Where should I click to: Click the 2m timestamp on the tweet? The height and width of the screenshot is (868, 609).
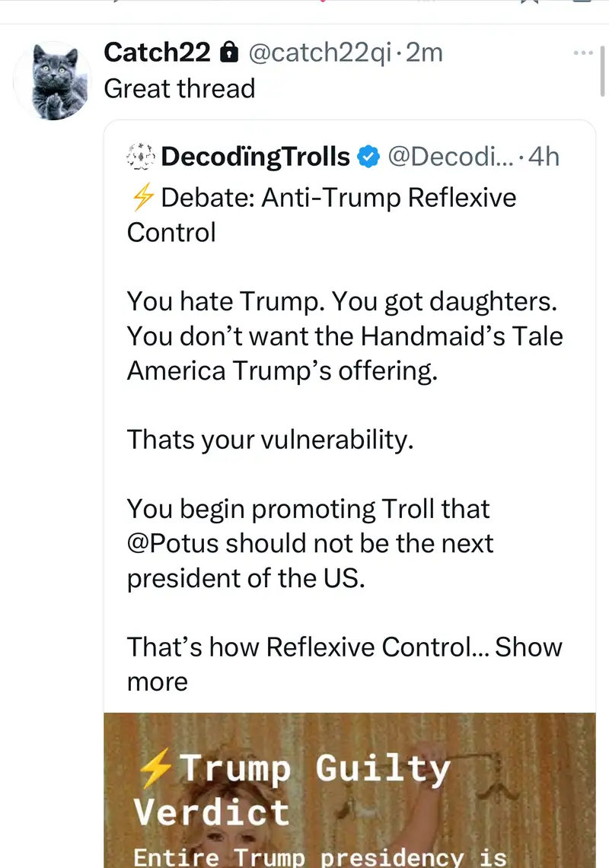click(425, 52)
